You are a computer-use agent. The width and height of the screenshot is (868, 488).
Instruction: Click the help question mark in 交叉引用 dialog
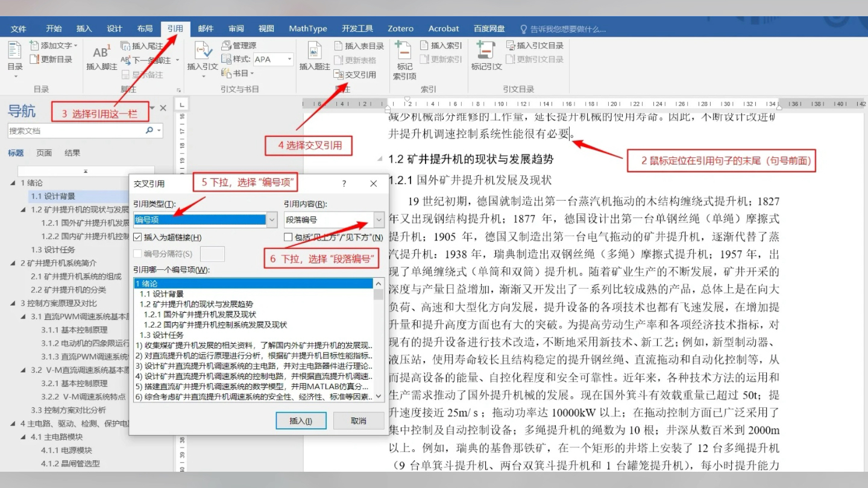344,184
